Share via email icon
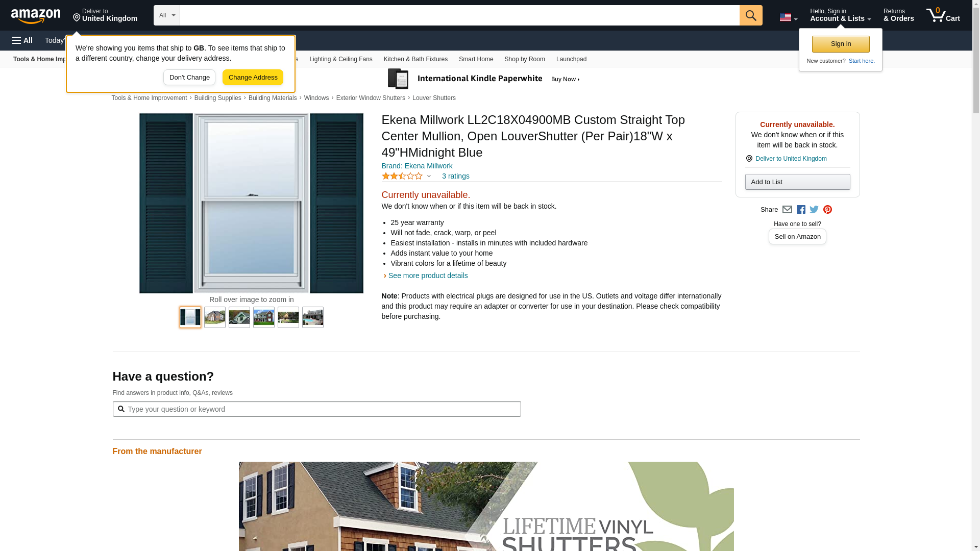 tap(787, 210)
